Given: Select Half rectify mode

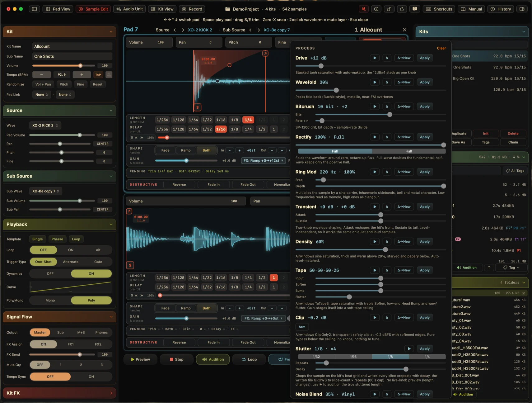Looking at the screenshot, I should [409, 151].
